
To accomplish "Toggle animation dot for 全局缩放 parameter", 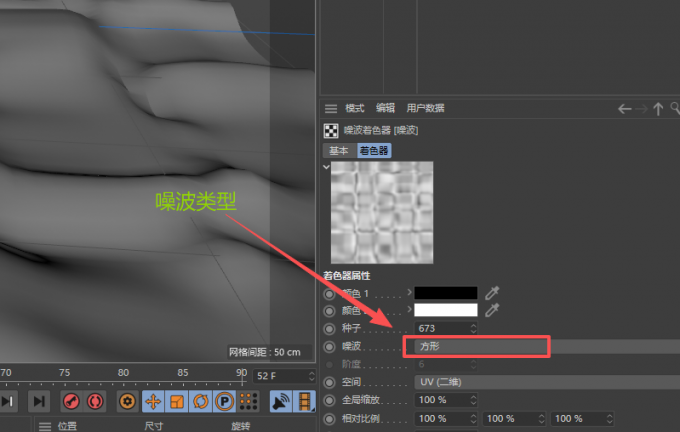I will [x=330, y=400].
